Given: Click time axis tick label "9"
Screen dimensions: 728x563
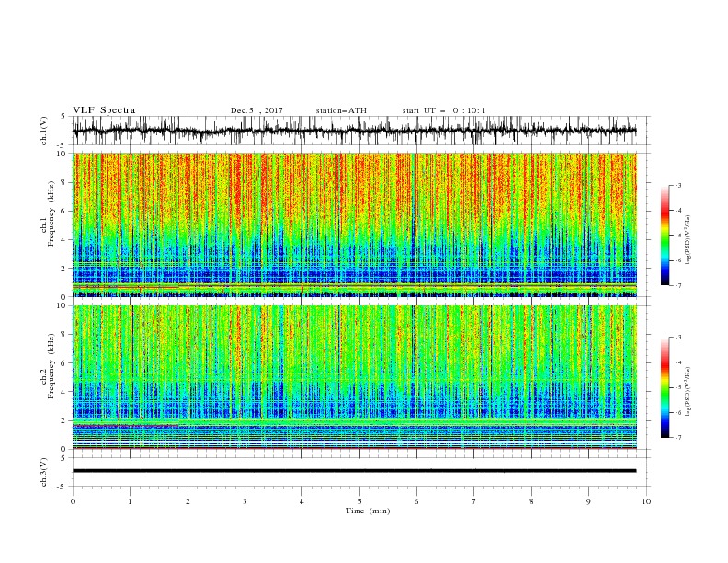Looking at the screenshot, I should pos(588,501).
